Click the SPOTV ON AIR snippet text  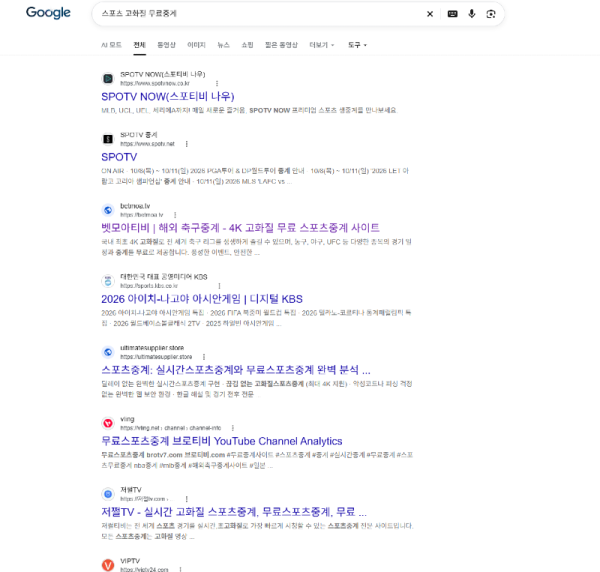255,176
